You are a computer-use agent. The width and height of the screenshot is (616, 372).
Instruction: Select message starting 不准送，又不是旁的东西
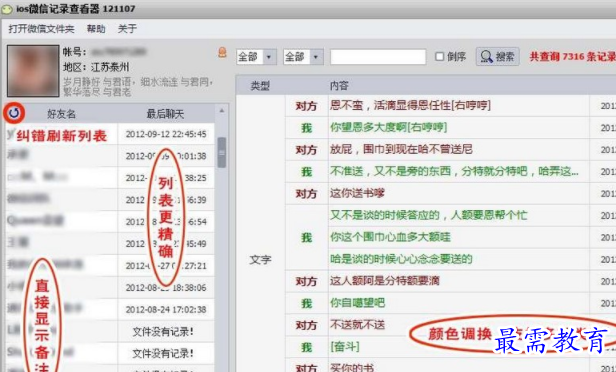(x=454, y=171)
